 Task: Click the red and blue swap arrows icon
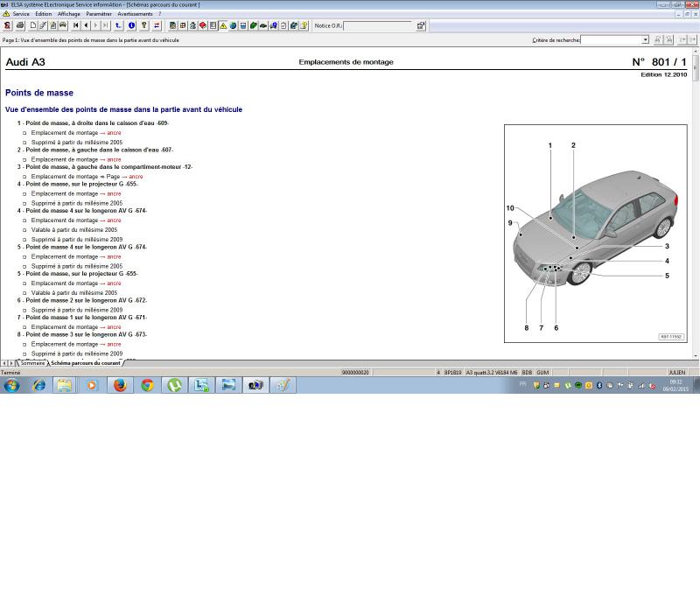[157, 25]
